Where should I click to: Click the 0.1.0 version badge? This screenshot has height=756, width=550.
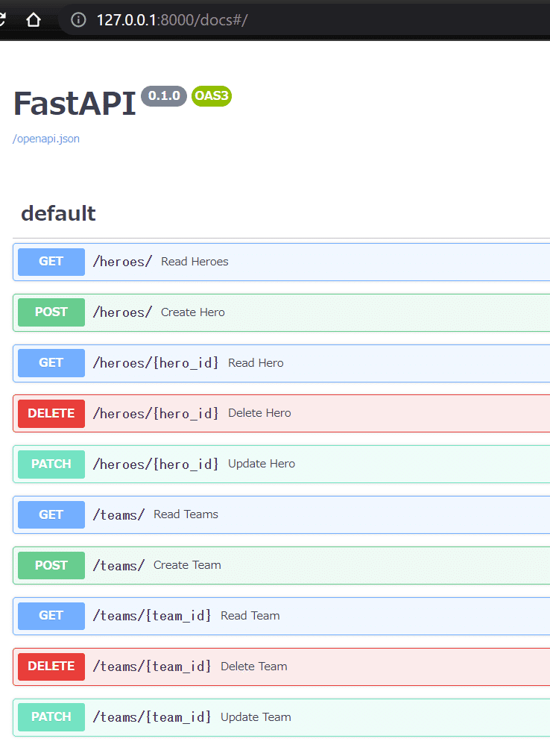(164, 96)
